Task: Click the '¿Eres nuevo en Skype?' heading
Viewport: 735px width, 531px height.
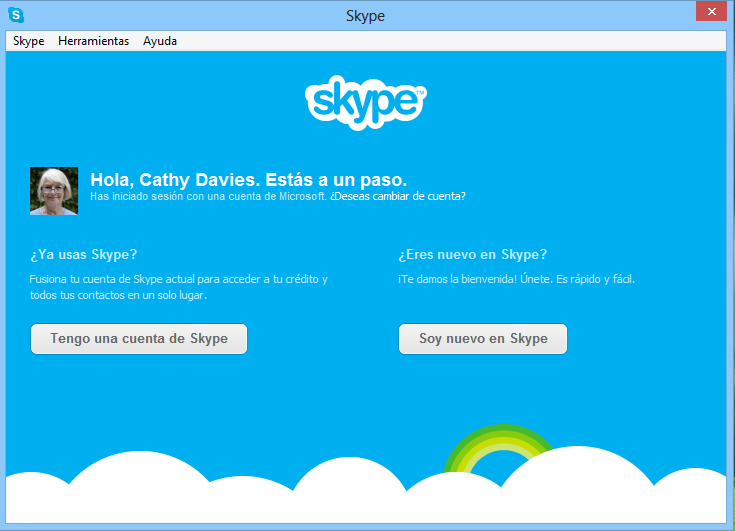Action: click(472, 254)
